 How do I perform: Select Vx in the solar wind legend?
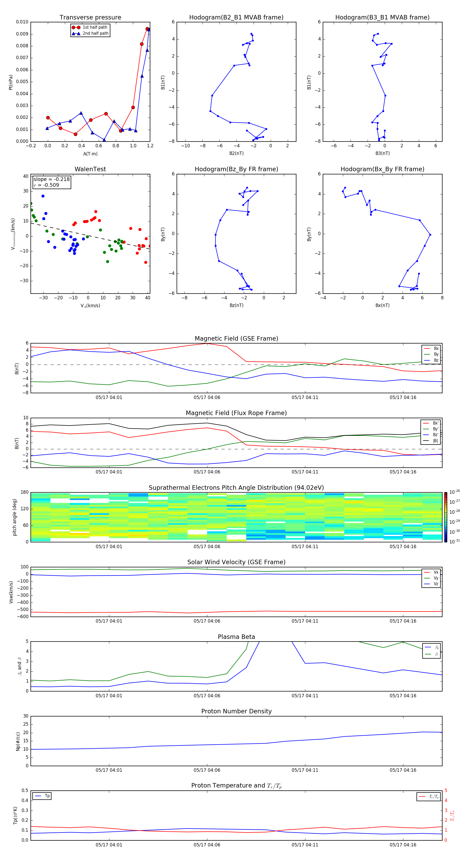431,572
